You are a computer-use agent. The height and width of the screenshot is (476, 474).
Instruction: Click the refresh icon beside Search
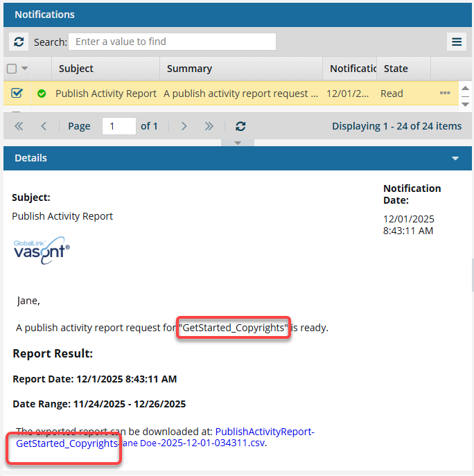tap(19, 42)
